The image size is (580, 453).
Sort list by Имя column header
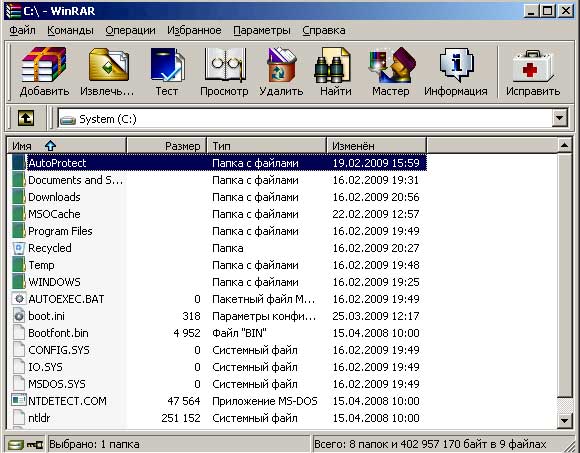(x=67, y=146)
